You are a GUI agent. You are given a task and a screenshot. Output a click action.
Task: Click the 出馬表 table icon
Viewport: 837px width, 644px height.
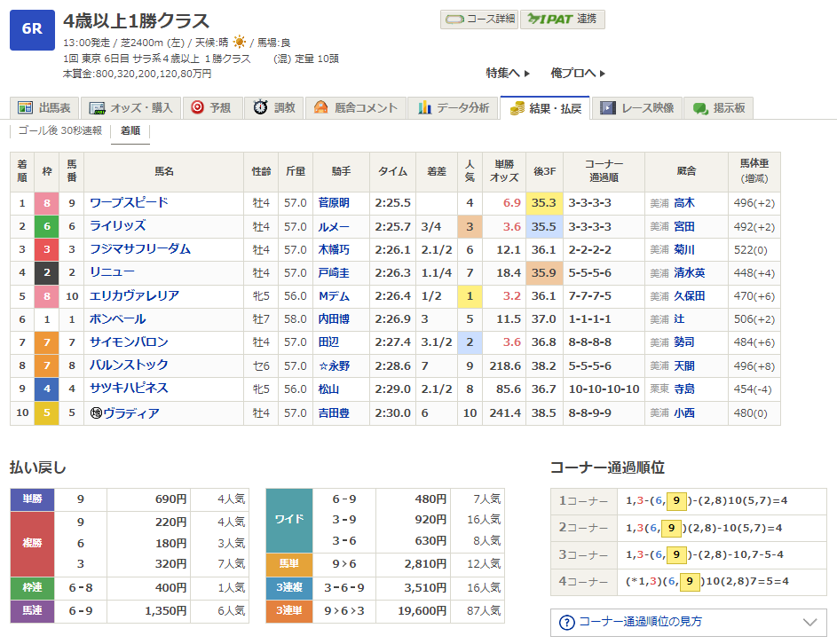25,108
